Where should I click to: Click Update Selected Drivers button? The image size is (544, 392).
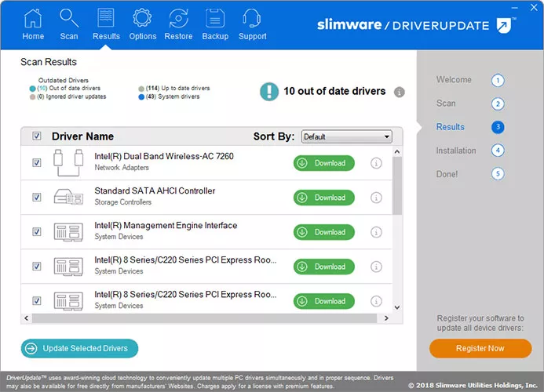pyautogui.click(x=79, y=348)
